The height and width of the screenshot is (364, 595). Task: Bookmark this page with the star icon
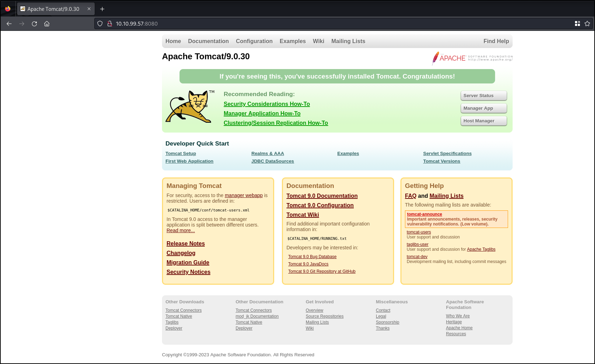587,23
